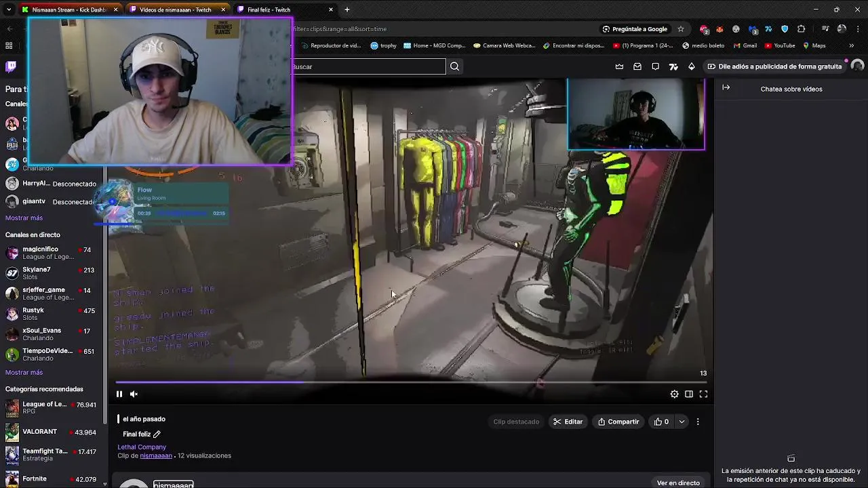Collapse the chat panel arrow
This screenshot has width=868, height=488.
pos(726,87)
